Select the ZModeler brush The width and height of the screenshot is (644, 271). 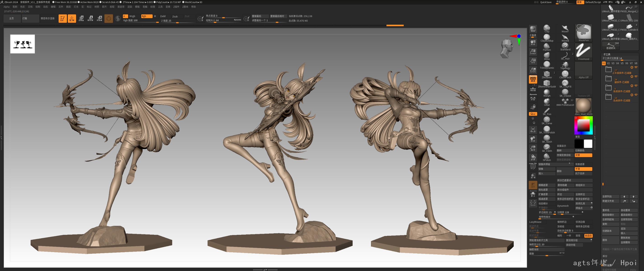pyautogui.click(x=547, y=74)
